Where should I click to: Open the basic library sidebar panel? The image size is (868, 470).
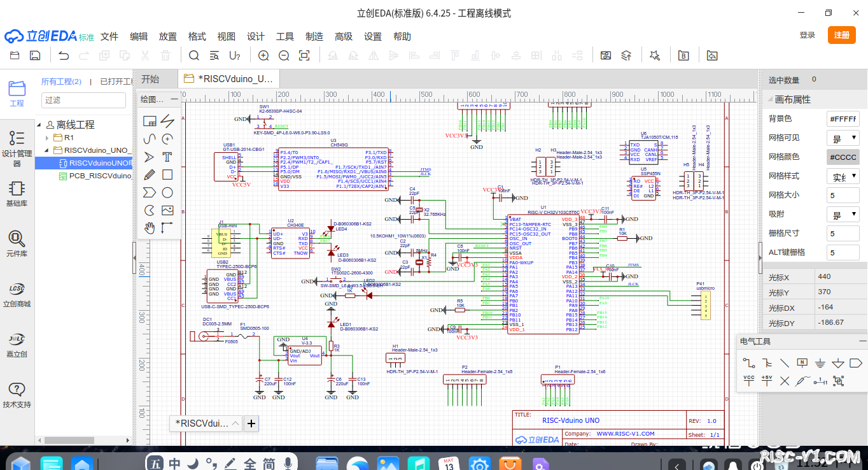[x=17, y=194]
